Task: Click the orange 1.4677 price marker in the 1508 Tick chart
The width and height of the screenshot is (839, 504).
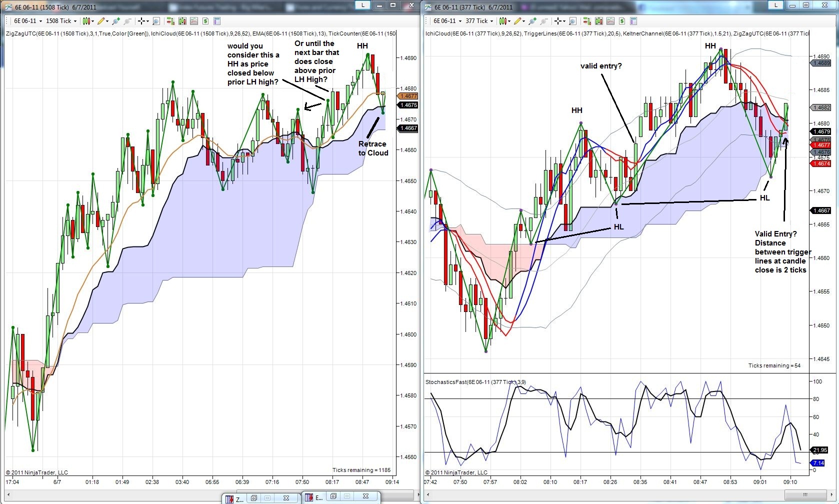Action: coord(407,96)
